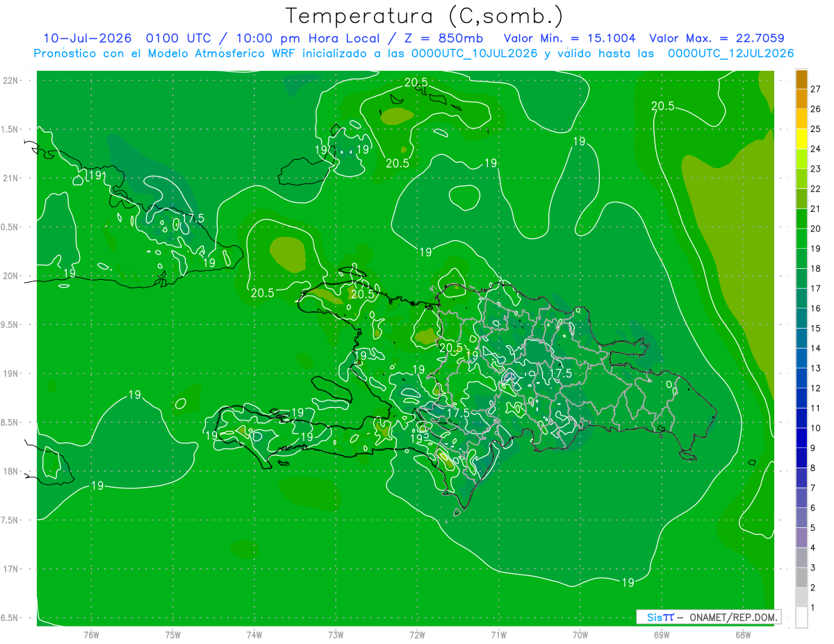
Task: Click the '22N' latitude axis label
Action: pyautogui.click(x=11, y=81)
